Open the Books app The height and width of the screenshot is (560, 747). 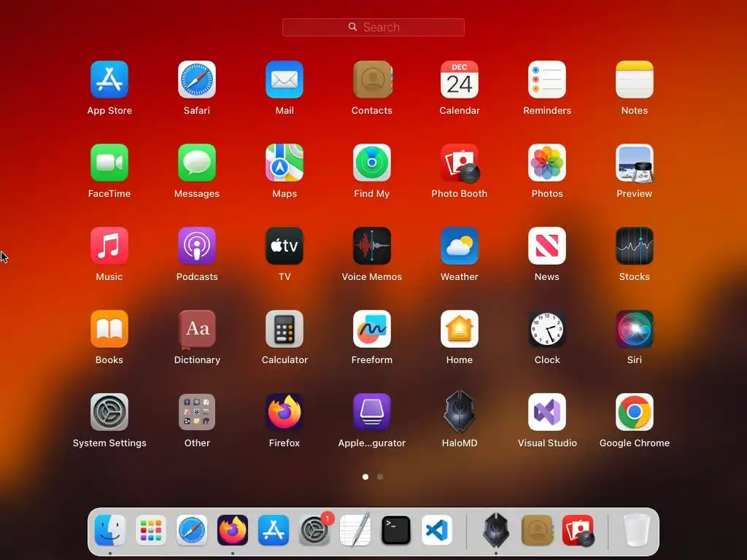109,329
